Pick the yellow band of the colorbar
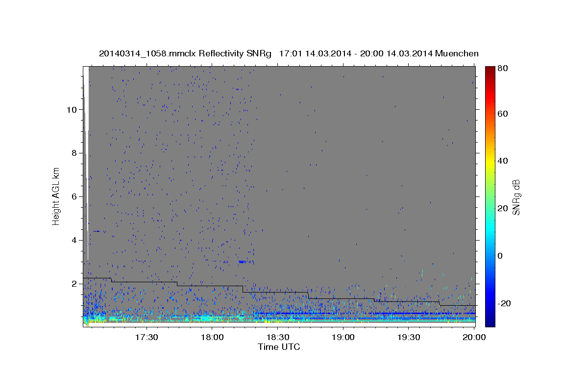Viewport: 588px width, 392px height. click(490, 162)
